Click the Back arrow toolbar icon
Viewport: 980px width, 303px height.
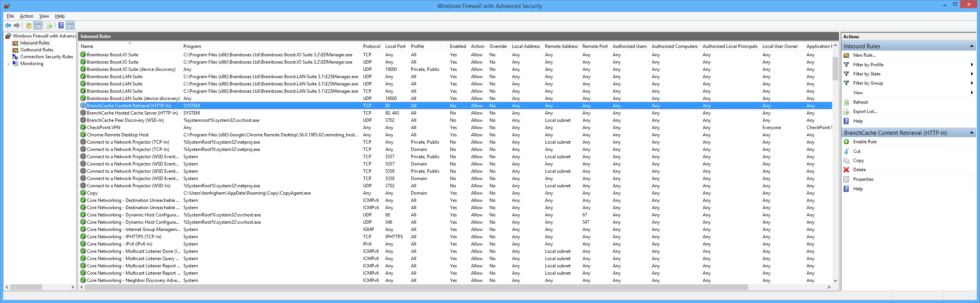coord(8,26)
